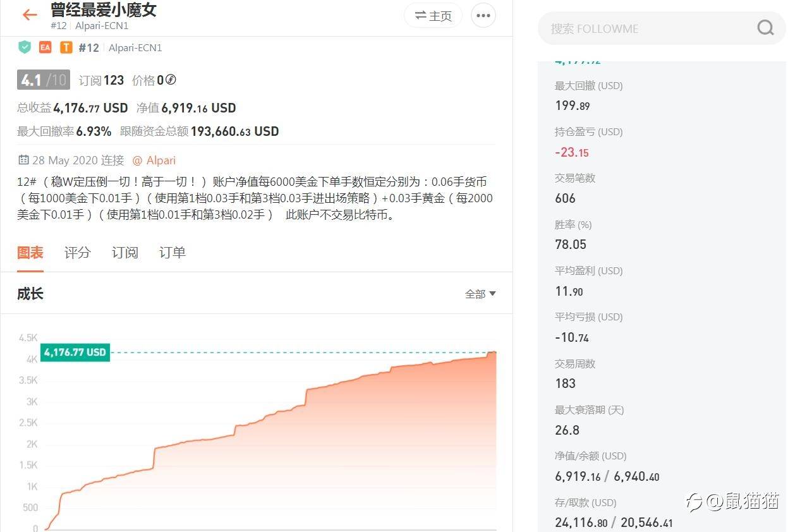Click the 4.1/10 rating score badge
Image resolution: width=788 pixels, height=532 pixels.
tap(43, 80)
